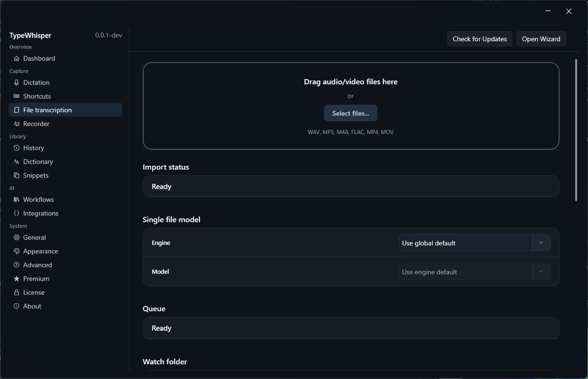Click the Import status Ready field
This screenshot has height=379, width=588.
(351, 186)
